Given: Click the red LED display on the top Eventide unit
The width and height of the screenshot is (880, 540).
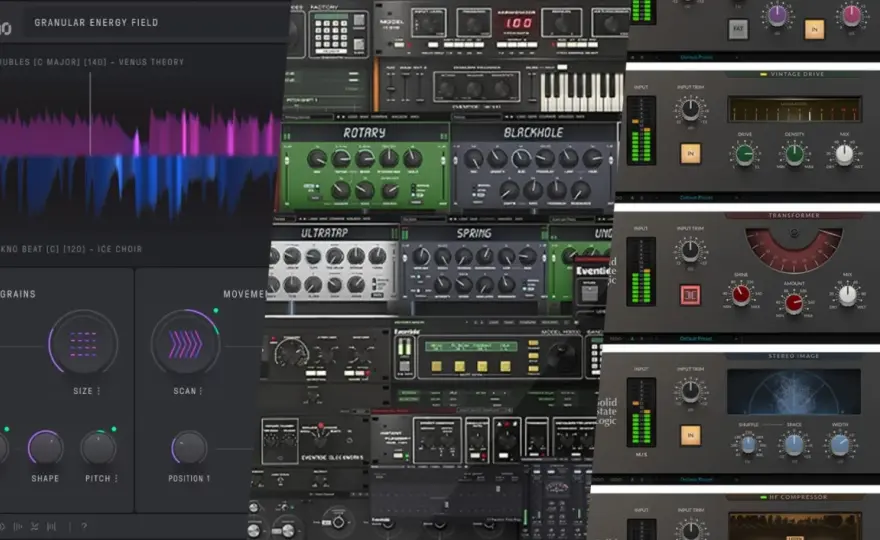Looking at the screenshot, I should [519, 24].
